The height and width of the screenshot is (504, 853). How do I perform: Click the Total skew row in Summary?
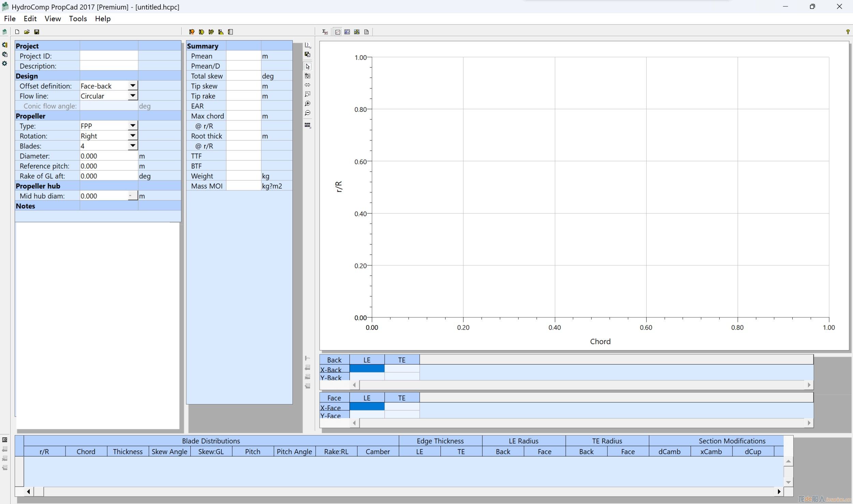click(x=239, y=76)
